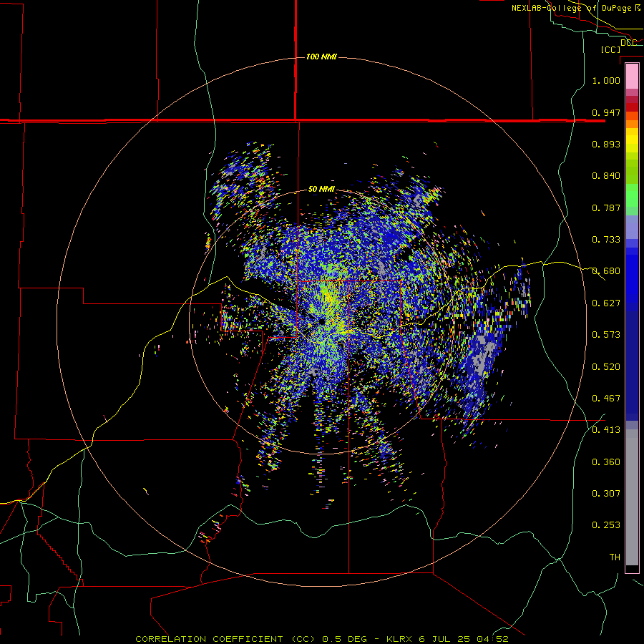The height and width of the screenshot is (644, 644).
Task: Pick the pink segment of the color bar
Action: [632, 76]
